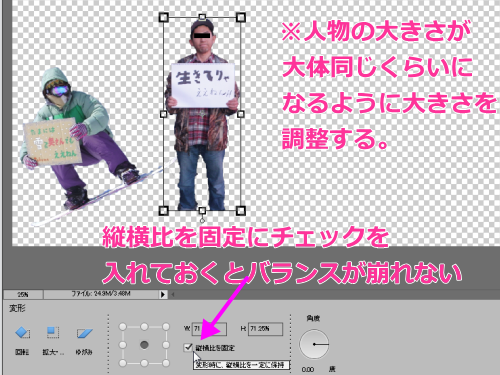Click the top-left transform corner handle
500x375 pixels.
click(163, 17)
